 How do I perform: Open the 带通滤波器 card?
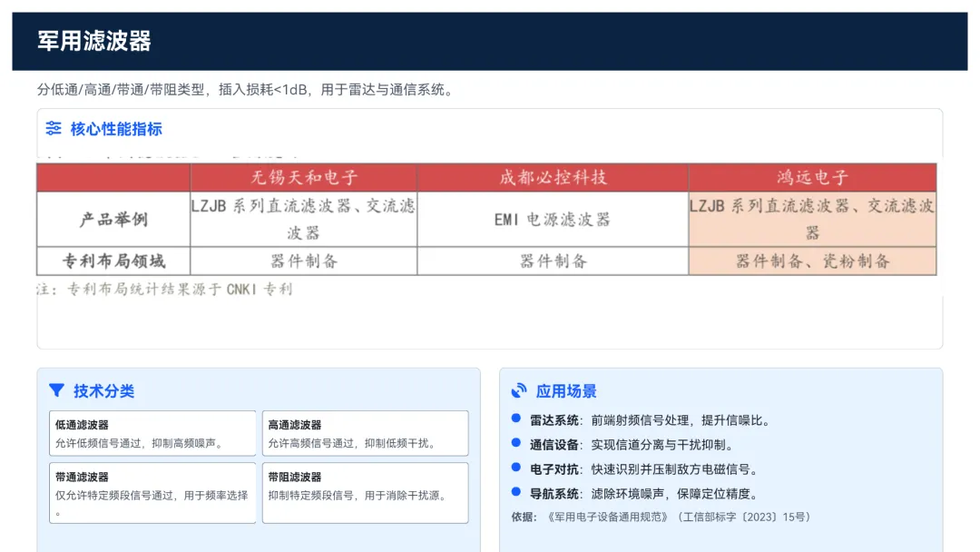(152, 493)
